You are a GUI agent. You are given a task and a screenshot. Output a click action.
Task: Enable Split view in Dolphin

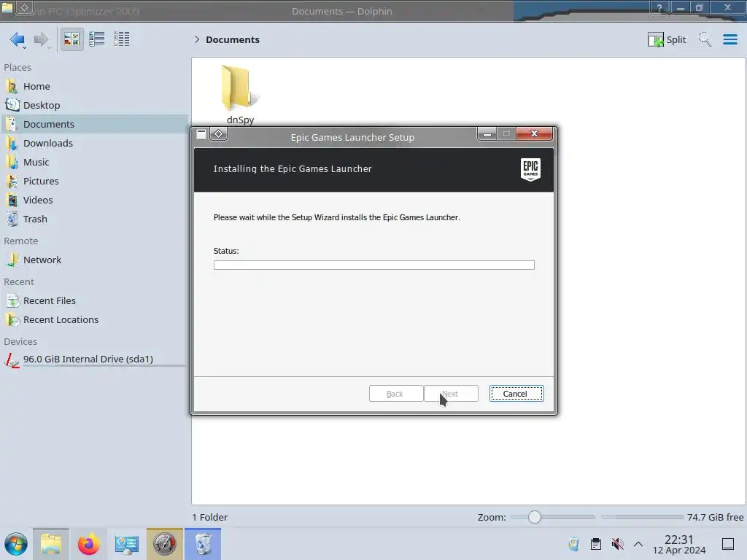click(x=667, y=39)
